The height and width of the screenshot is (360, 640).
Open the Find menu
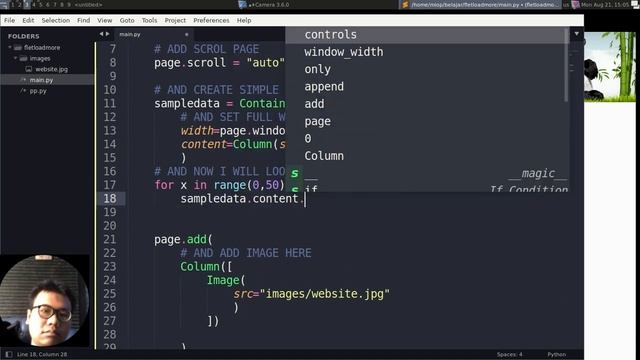(x=84, y=20)
